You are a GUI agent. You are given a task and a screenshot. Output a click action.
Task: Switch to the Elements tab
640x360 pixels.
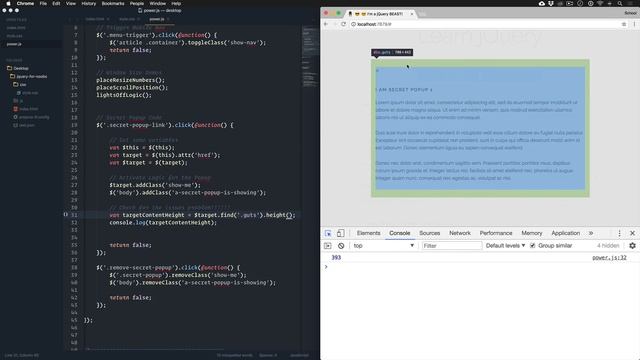point(368,233)
